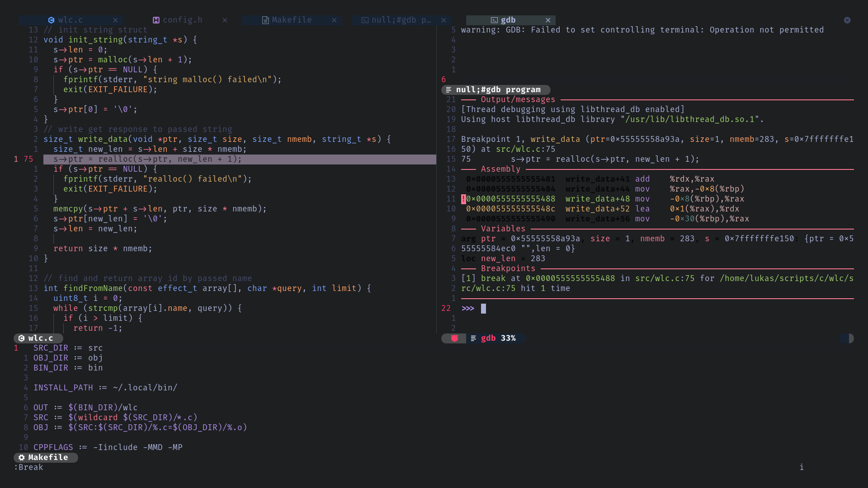The image size is (868, 488).
Task: Close the config.h tab
Action: click(225, 20)
